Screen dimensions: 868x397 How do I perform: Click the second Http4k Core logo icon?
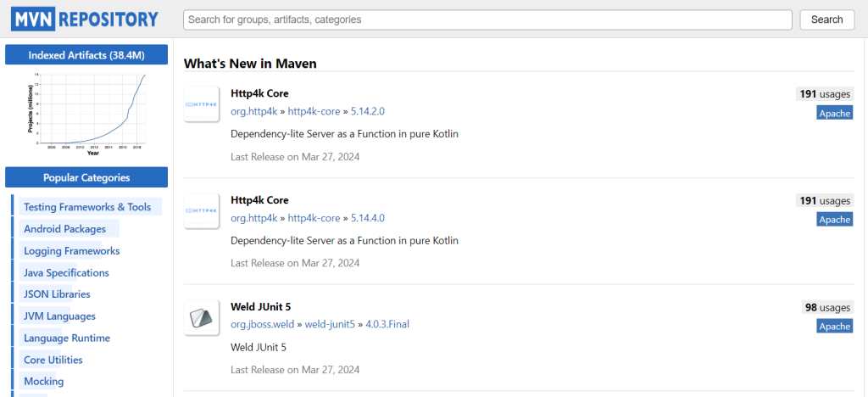click(202, 210)
